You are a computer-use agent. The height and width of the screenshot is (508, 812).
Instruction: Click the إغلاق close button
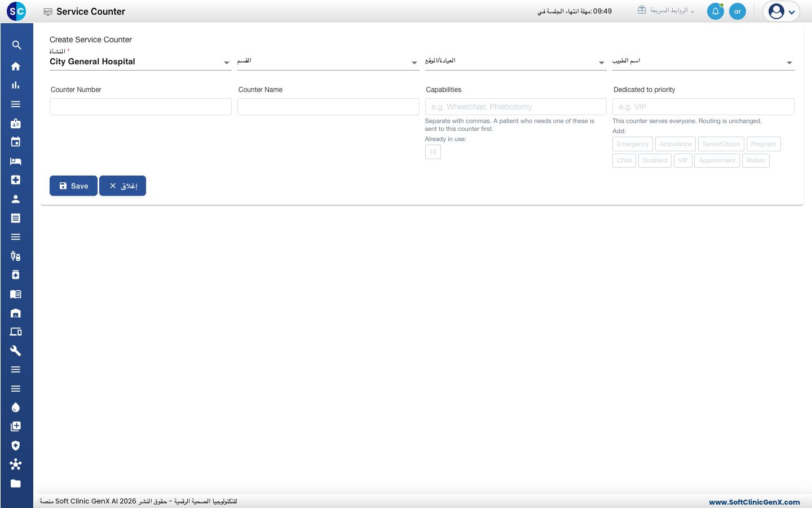pos(122,186)
